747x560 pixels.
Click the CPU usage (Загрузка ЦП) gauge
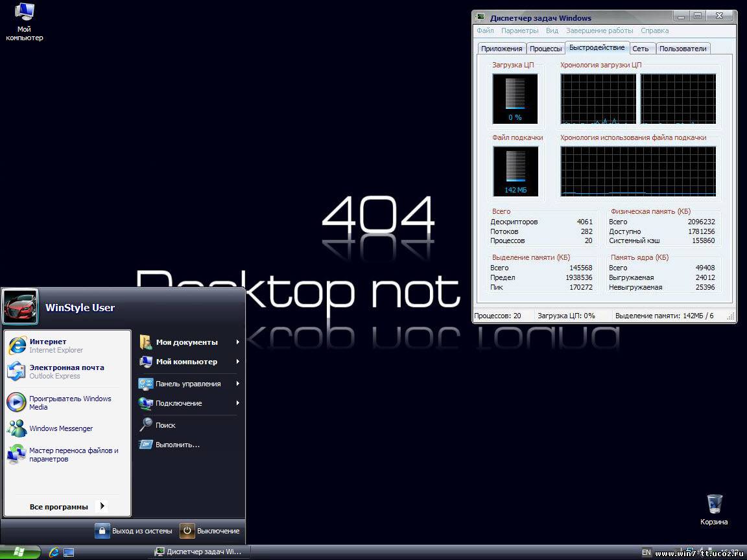(x=515, y=99)
